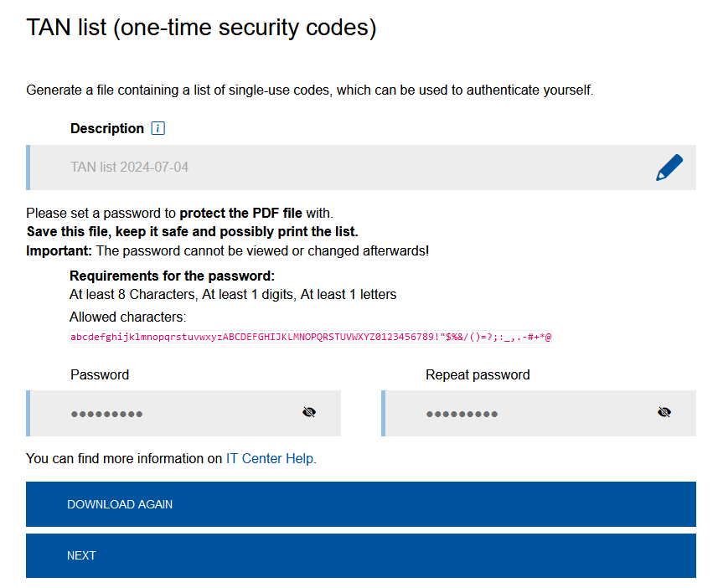Show the Password field characters
This screenshot has width=718, height=588.
309,412
